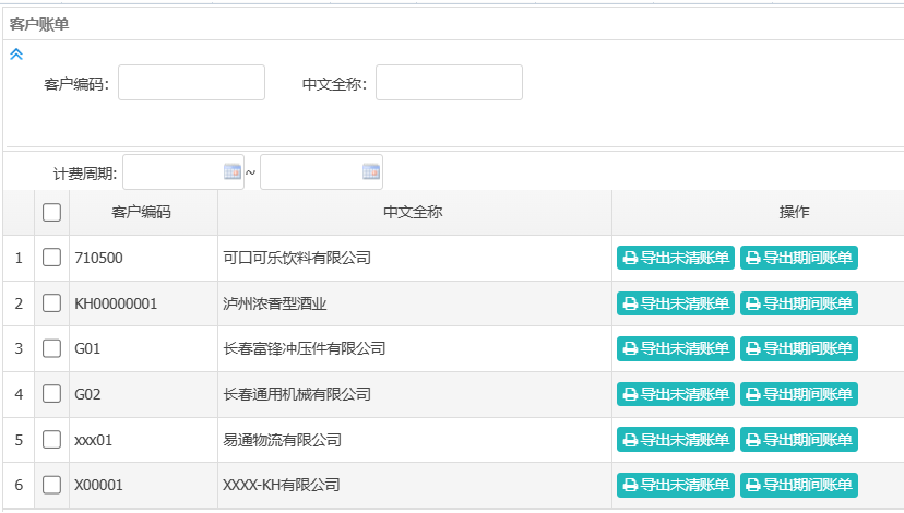
Task: Focus the 客户编码 search input
Action: (191, 82)
